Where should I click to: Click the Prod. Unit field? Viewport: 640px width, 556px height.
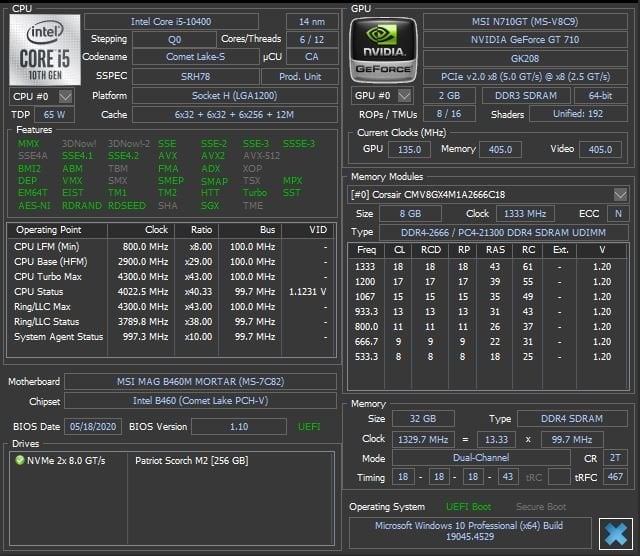click(300, 76)
